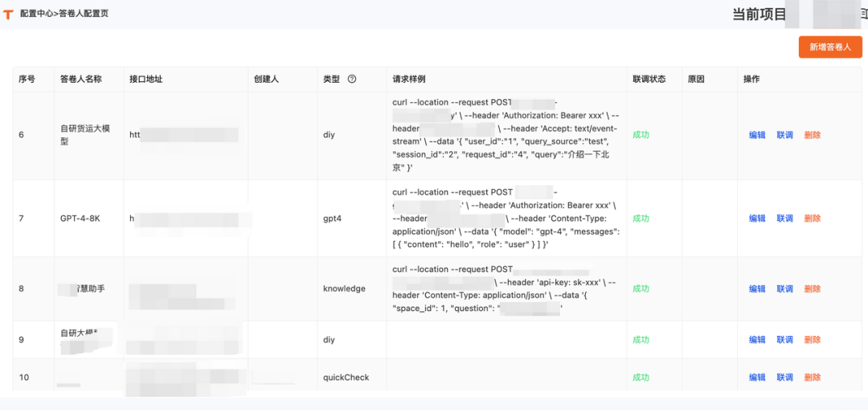
Task: Click the api-key curl request sample
Action: [x=504, y=289]
